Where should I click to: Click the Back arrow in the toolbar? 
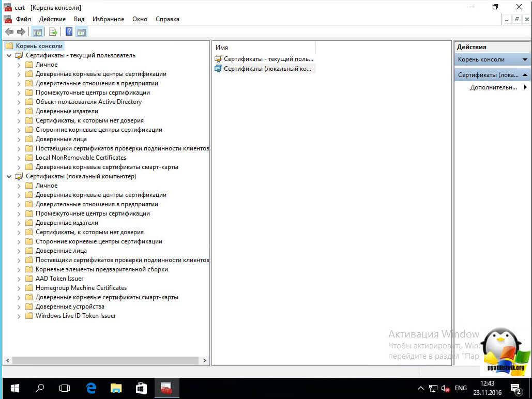coord(9,32)
